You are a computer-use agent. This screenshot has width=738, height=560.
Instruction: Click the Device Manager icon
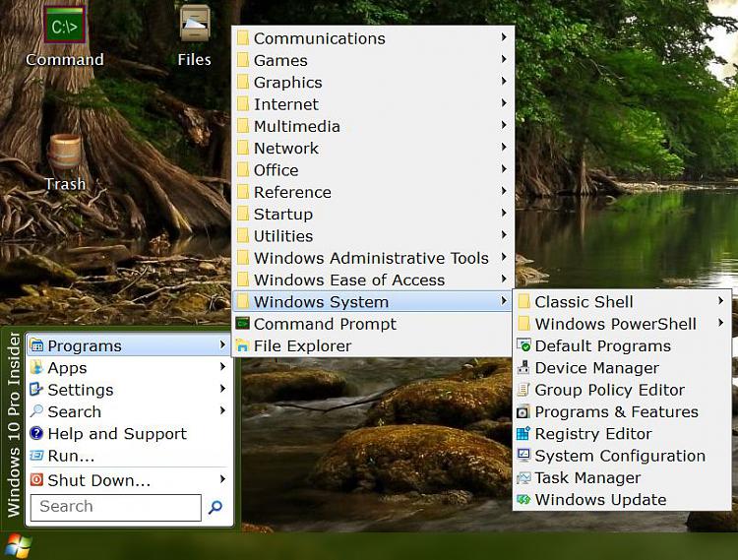[523, 367]
